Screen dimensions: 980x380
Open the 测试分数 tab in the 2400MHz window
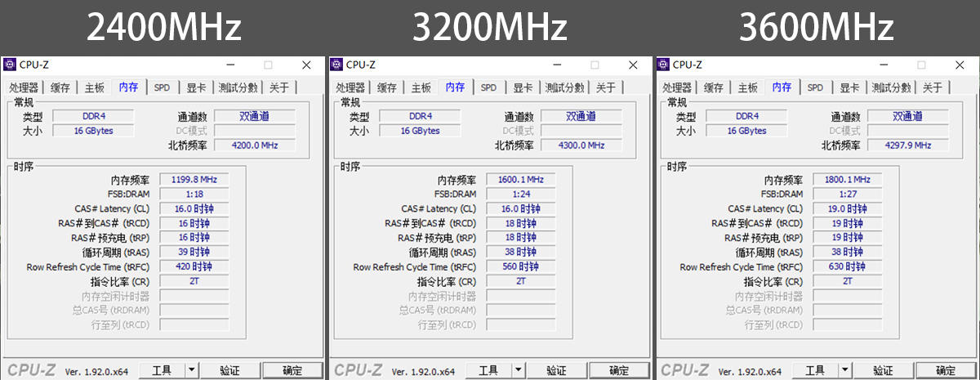[x=238, y=87]
